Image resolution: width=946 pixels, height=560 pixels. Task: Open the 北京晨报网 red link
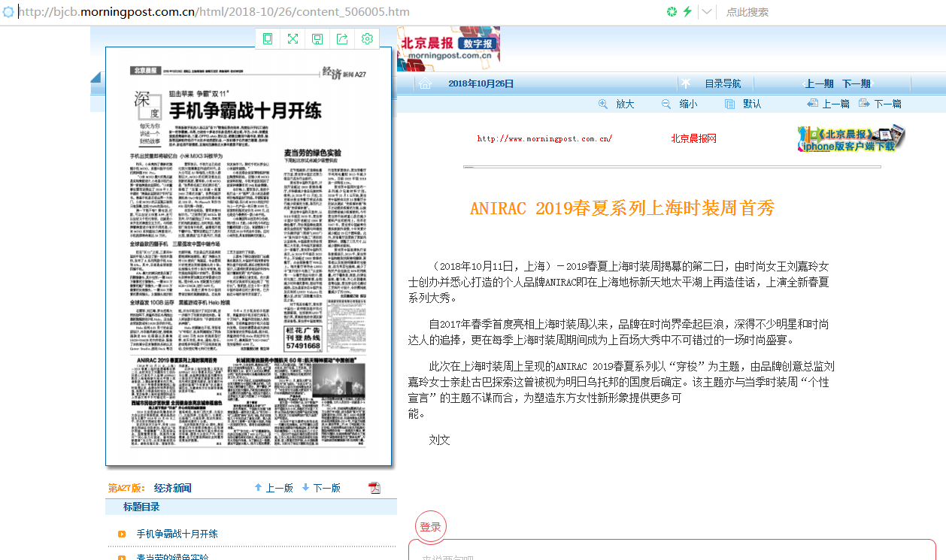pos(693,138)
